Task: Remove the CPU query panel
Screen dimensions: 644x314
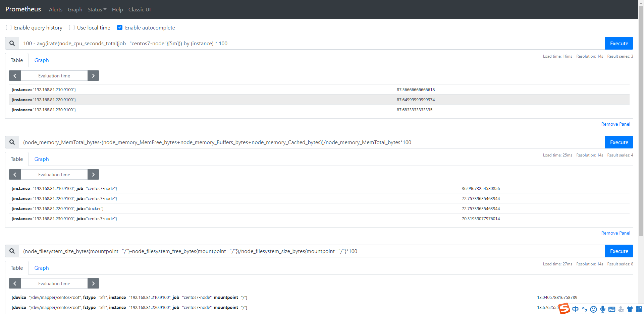Action: click(615, 124)
